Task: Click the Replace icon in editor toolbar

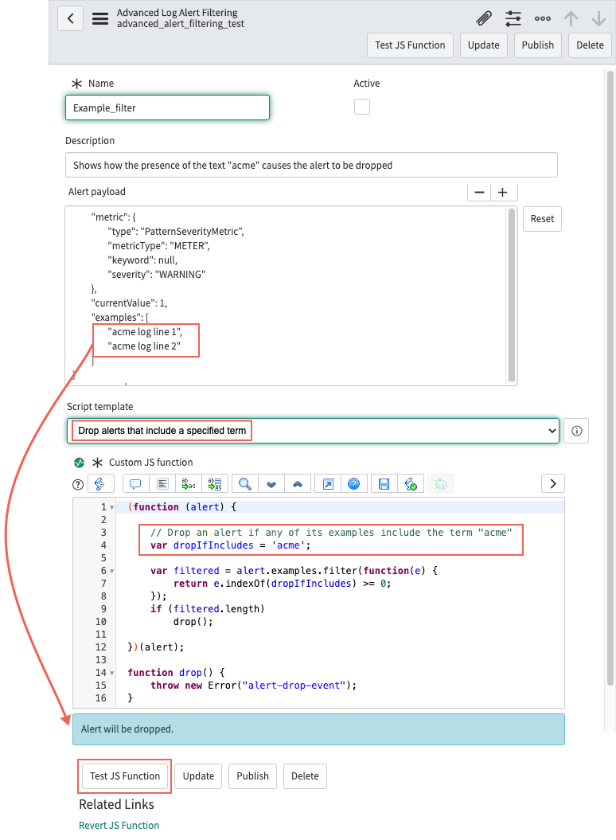Action: [x=189, y=484]
